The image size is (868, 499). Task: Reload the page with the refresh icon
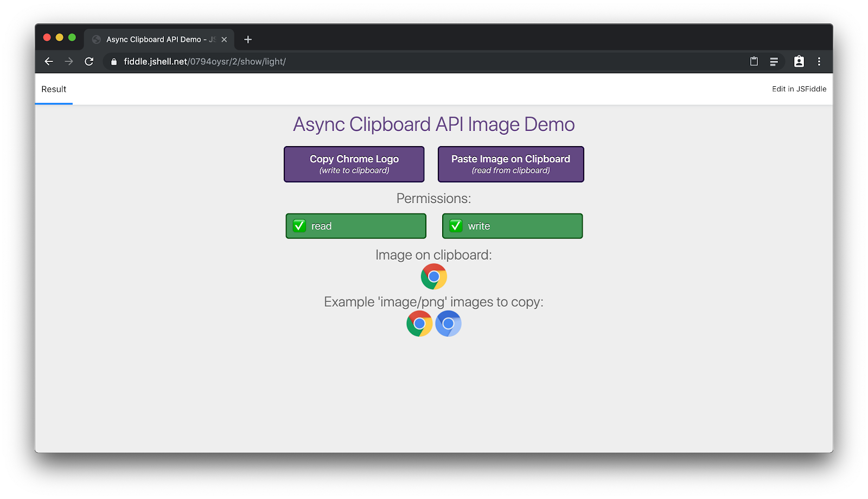pos(90,61)
